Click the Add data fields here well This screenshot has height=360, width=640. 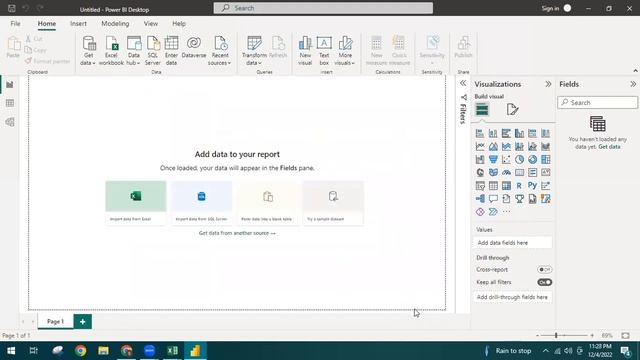click(513, 243)
